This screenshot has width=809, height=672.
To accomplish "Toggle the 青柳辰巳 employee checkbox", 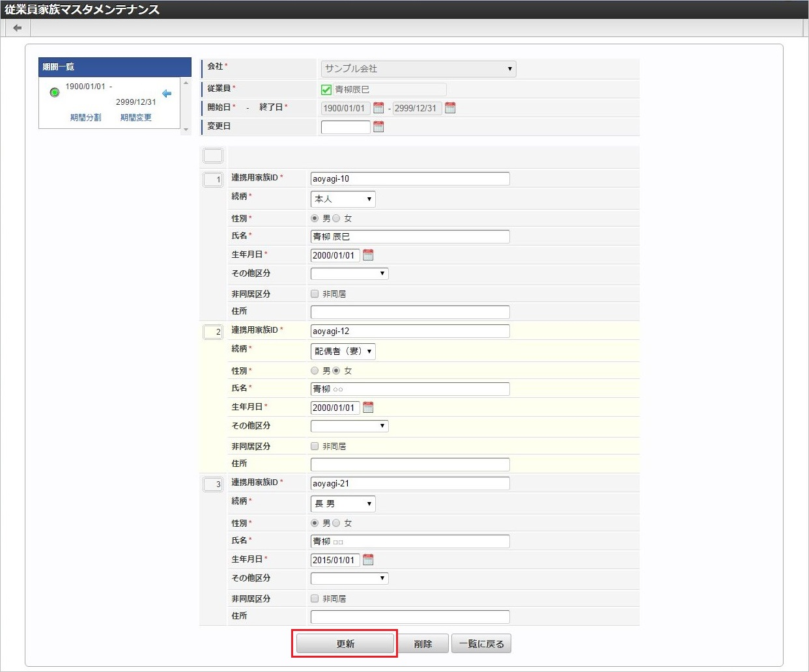I will click(x=326, y=90).
